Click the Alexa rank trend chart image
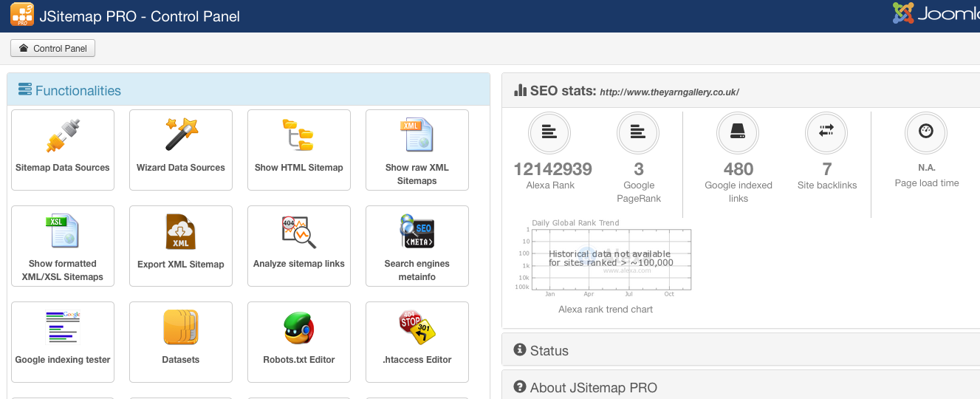Screen dimensions: 980x399 coord(606,260)
